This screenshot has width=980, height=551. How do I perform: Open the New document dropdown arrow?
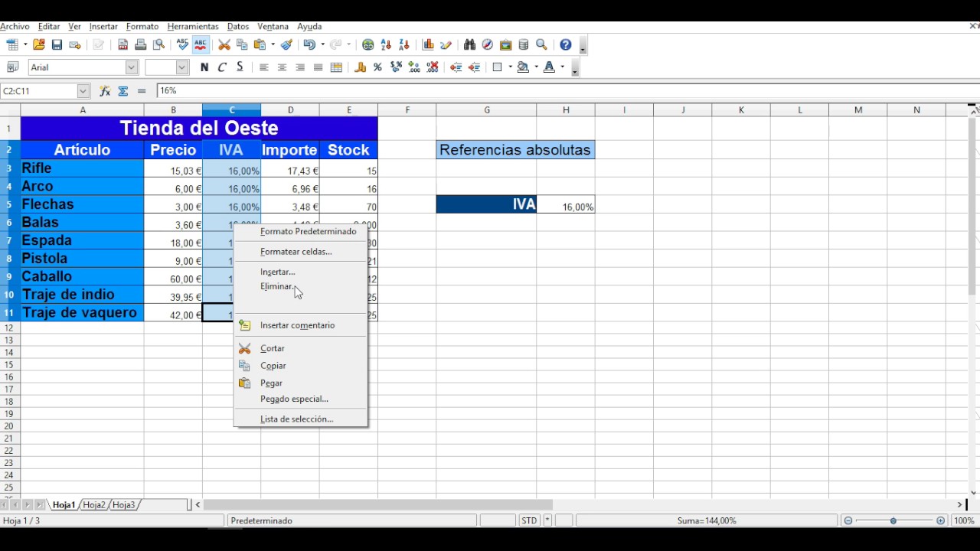25,45
